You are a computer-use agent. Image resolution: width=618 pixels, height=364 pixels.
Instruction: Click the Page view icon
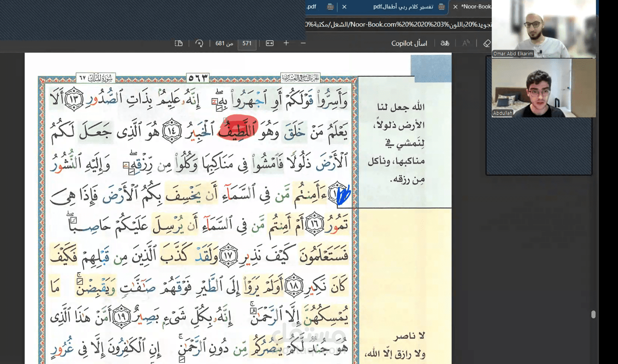179,43
